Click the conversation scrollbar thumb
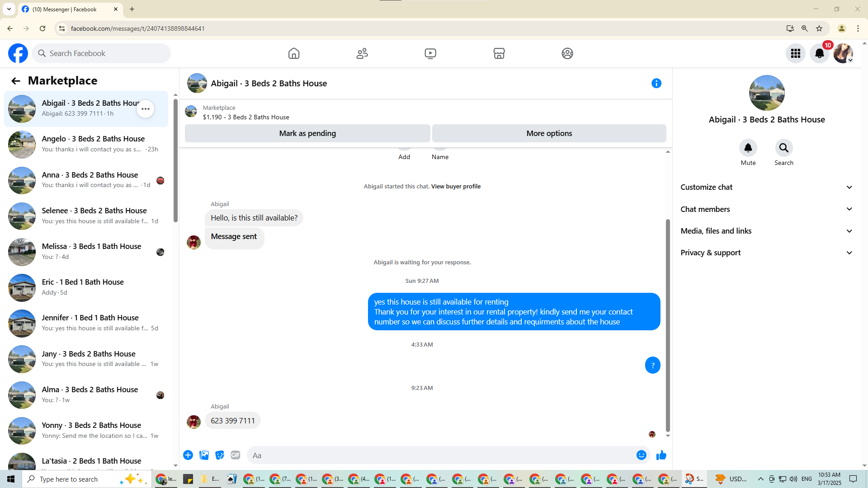The image size is (868, 488). point(668,325)
